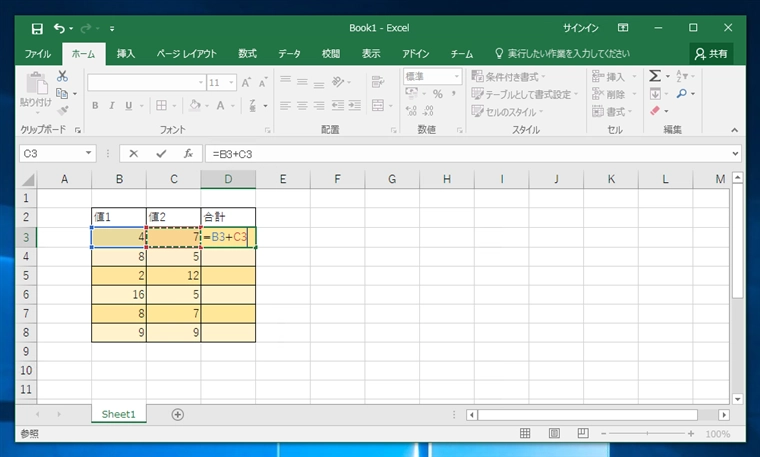The width and height of the screenshot is (760, 457).
Task: Click the Merge and Center icon
Action: tap(378, 106)
